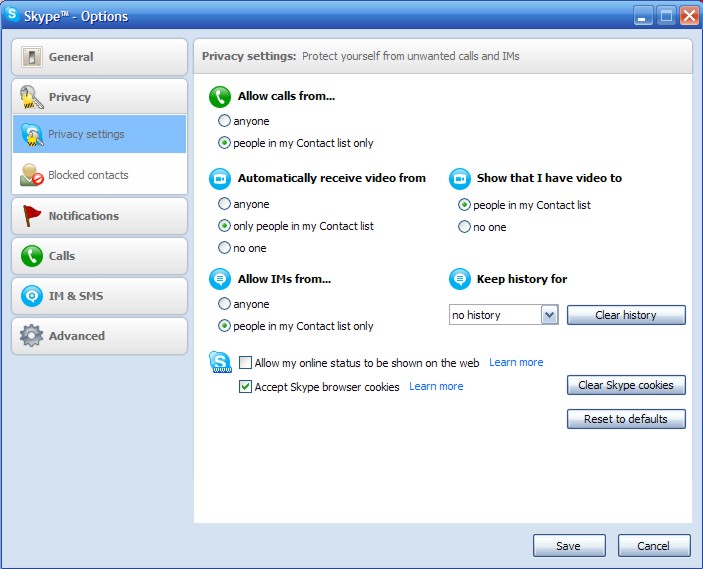
Task: Click the Skype logo in the title bar
Action: pyautogui.click(x=12, y=14)
